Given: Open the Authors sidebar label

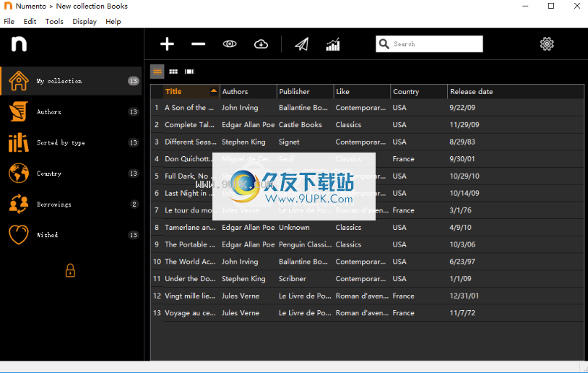Looking at the screenshot, I should pyautogui.click(x=48, y=112).
